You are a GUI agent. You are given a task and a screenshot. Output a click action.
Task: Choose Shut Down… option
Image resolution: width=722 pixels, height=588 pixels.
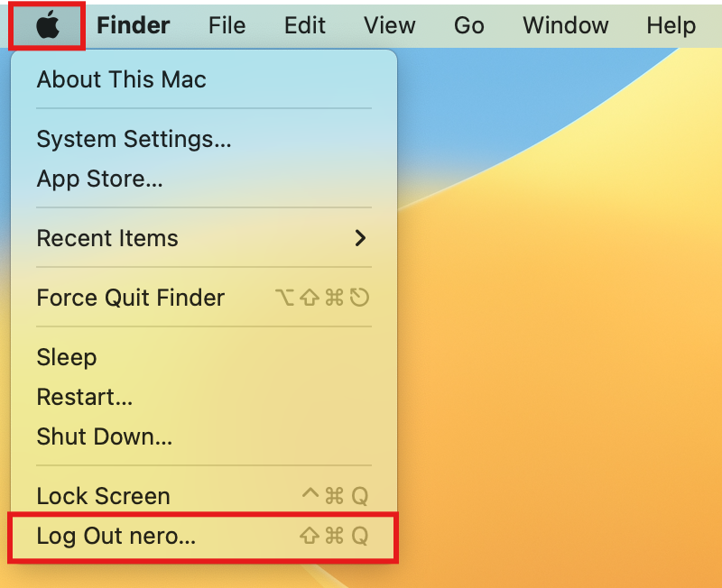[x=204, y=436]
